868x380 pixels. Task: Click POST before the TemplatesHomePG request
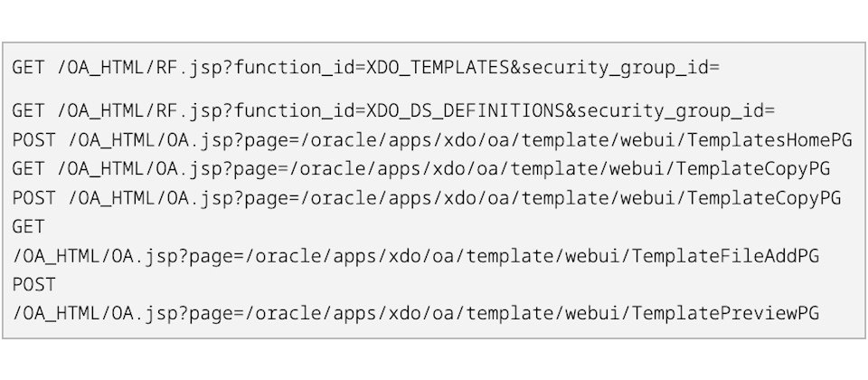[34, 140]
